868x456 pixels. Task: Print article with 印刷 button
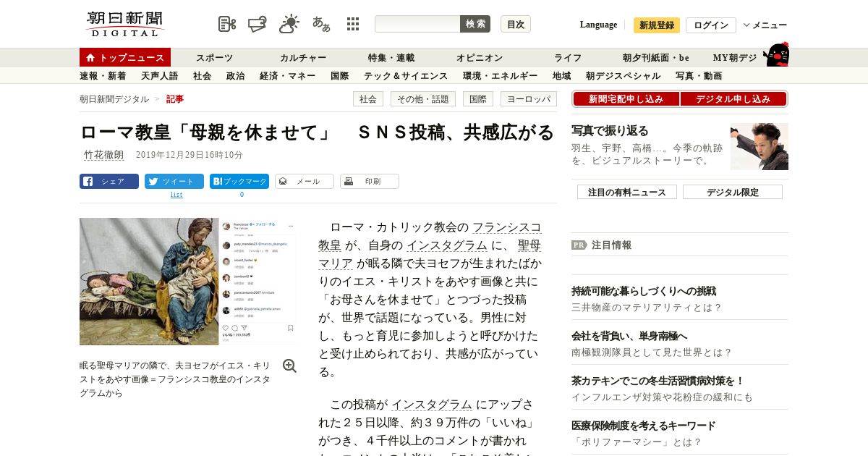[370, 182]
